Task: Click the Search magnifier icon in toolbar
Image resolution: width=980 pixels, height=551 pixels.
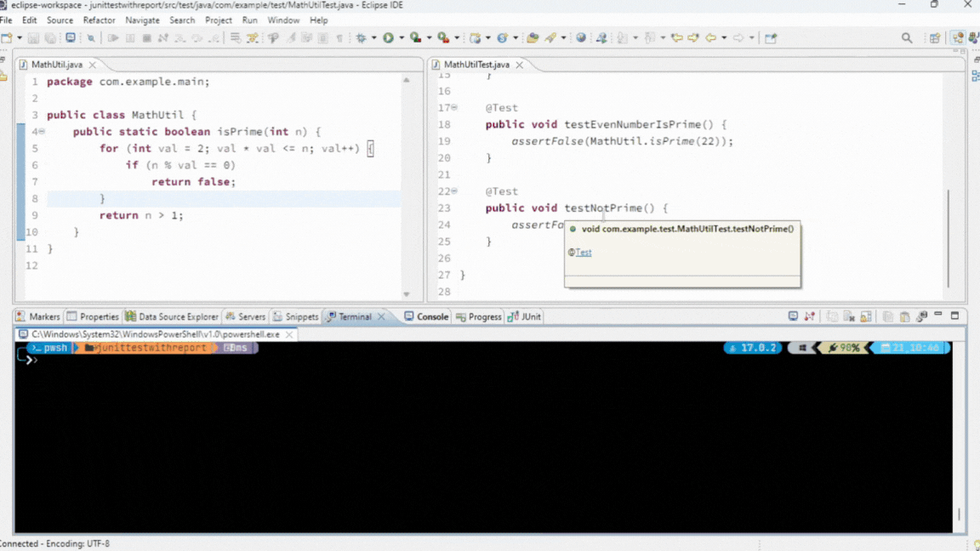Action: (907, 37)
